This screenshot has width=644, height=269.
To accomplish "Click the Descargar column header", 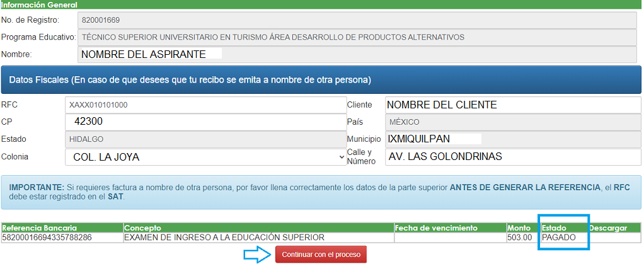I will pos(614,228).
